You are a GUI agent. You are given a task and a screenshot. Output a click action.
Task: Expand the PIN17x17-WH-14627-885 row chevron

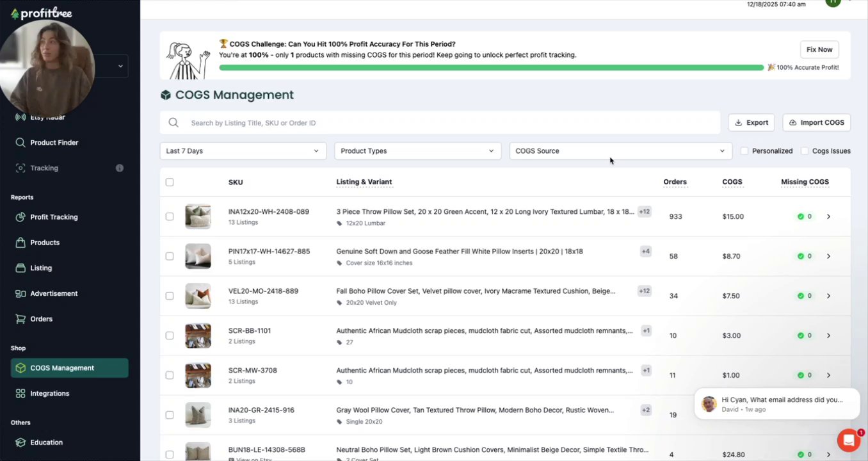coord(828,256)
